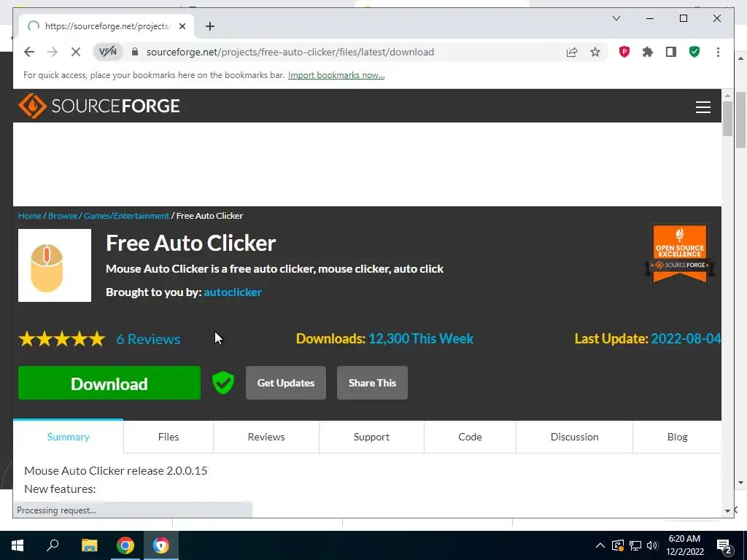747x560 pixels.
Task: Open the Code tab
Action: pyautogui.click(x=470, y=437)
